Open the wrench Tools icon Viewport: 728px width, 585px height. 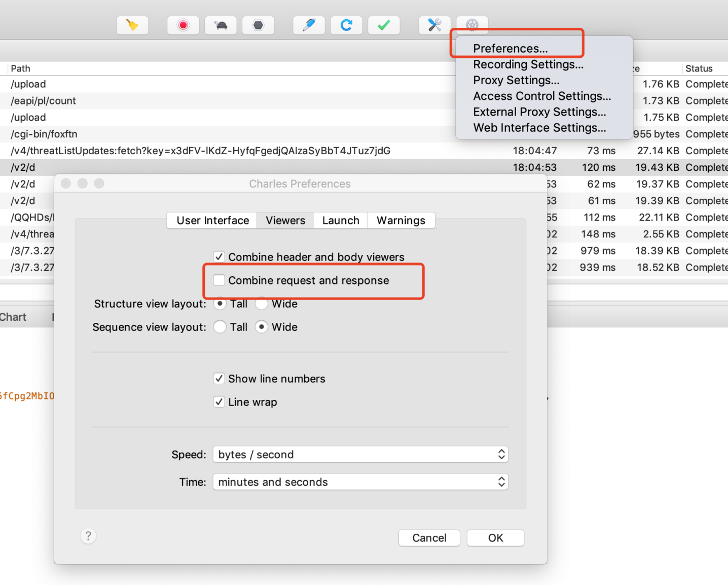coord(434,25)
